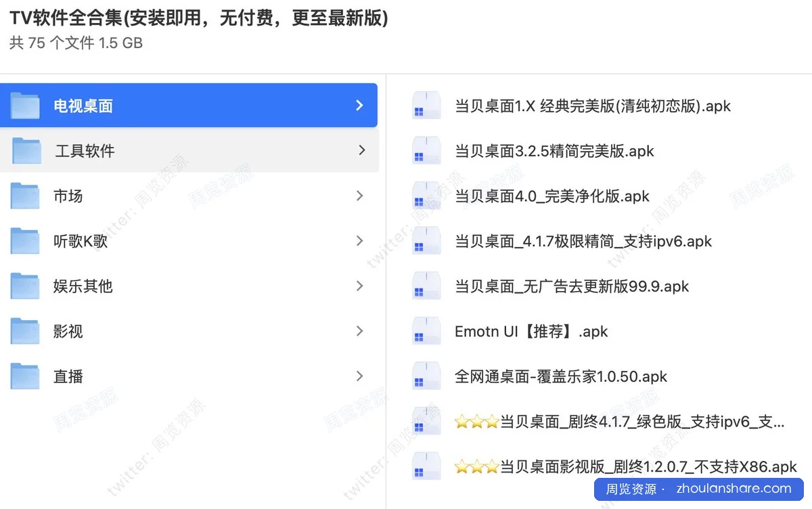Expand the 直播 folder chevron
The height and width of the screenshot is (509, 812).
click(x=359, y=376)
